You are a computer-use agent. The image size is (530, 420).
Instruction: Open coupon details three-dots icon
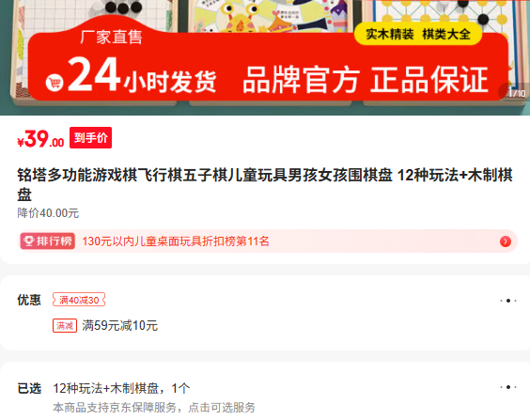coord(508,301)
